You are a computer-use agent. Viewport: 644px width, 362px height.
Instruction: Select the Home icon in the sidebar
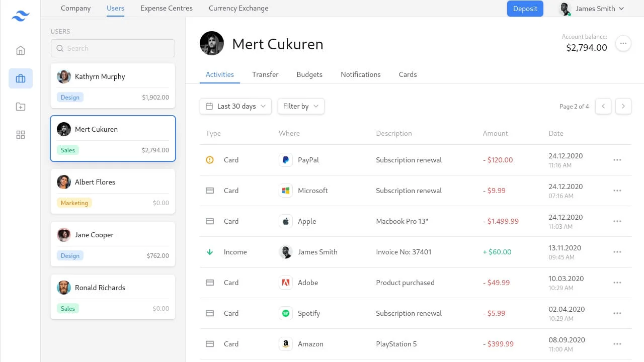[x=20, y=50]
